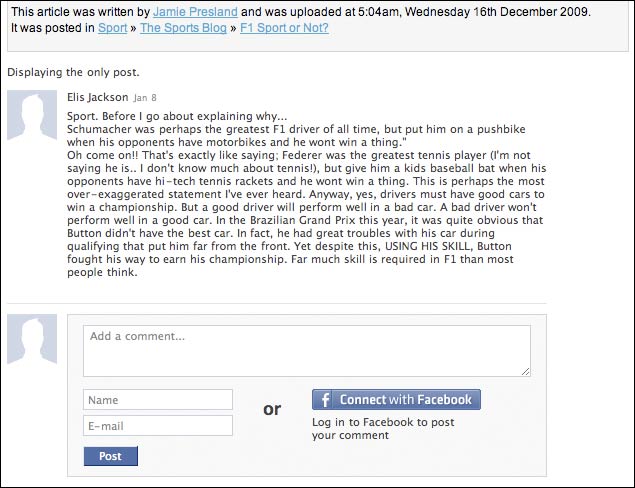Focus the Add a comment text box
This screenshot has height=488, width=635.
pyautogui.click(x=307, y=351)
